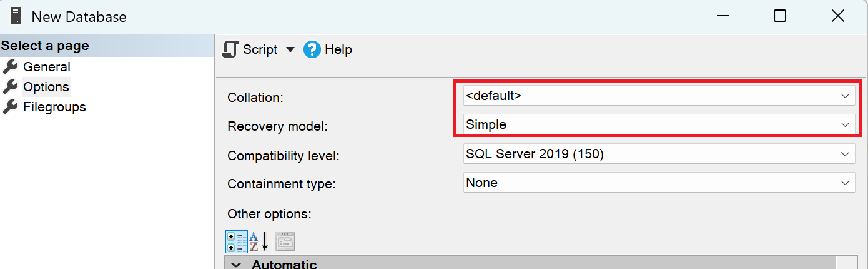Open the Containment type dropdown
868x269 pixels.
845,183
